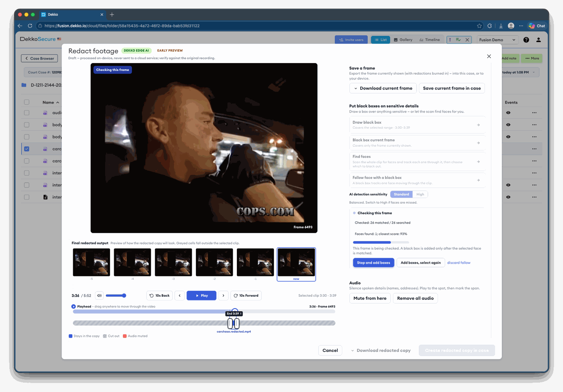This screenshot has width=563, height=392.
Task: Open the help question mark icon
Action: point(526,40)
